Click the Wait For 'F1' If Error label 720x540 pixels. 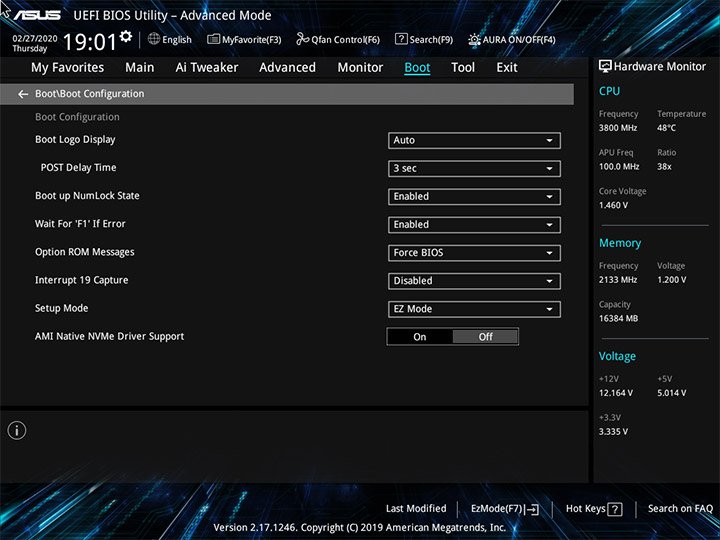coord(80,224)
